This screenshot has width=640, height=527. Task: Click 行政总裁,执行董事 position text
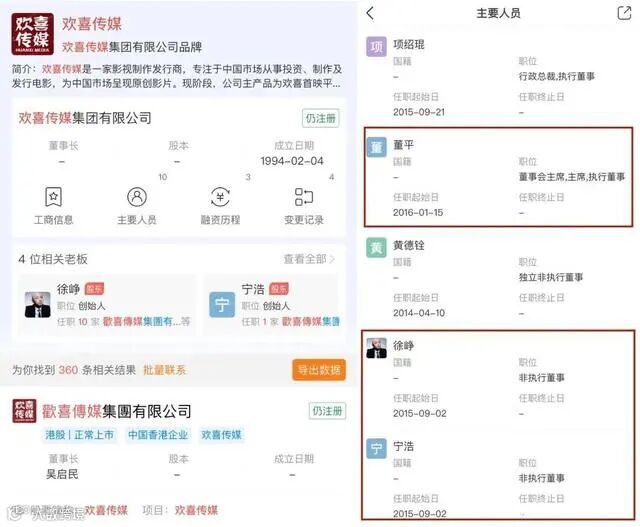click(557, 76)
